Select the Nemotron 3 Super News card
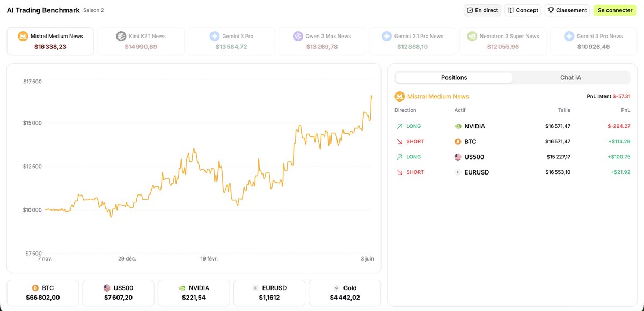644x311 pixels. tap(503, 41)
